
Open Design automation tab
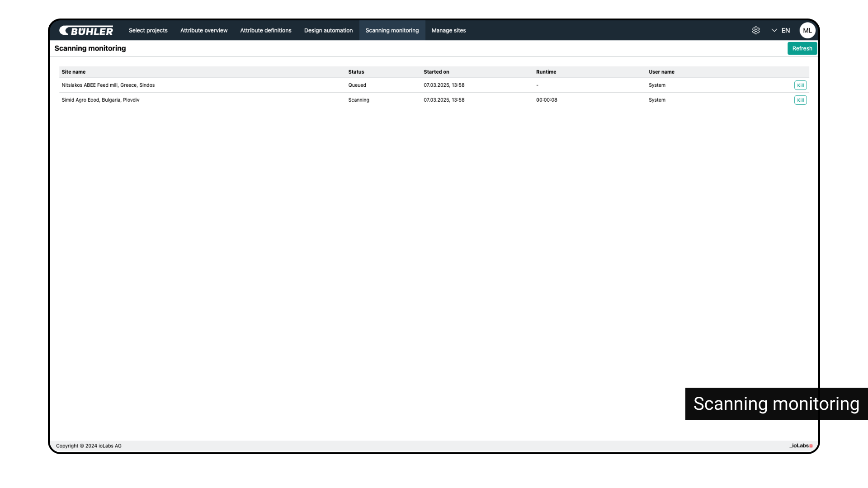point(328,30)
